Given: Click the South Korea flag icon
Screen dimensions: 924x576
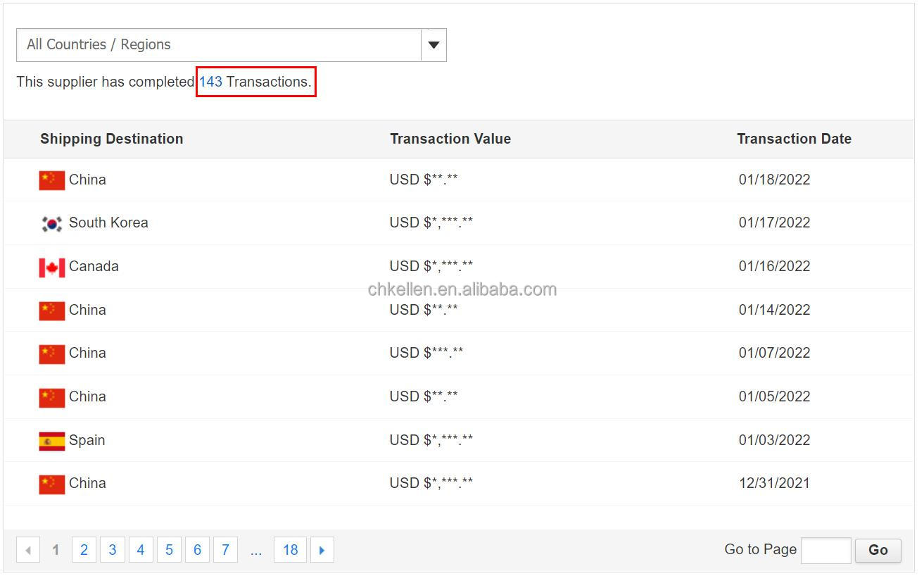Looking at the screenshot, I should pos(52,224).
